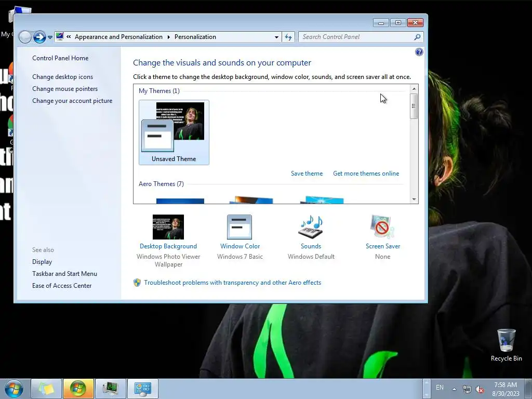The height and width of the screenshot is (399, 532).
Task: Close the Personalization window
Action: (x=415, y=23)
